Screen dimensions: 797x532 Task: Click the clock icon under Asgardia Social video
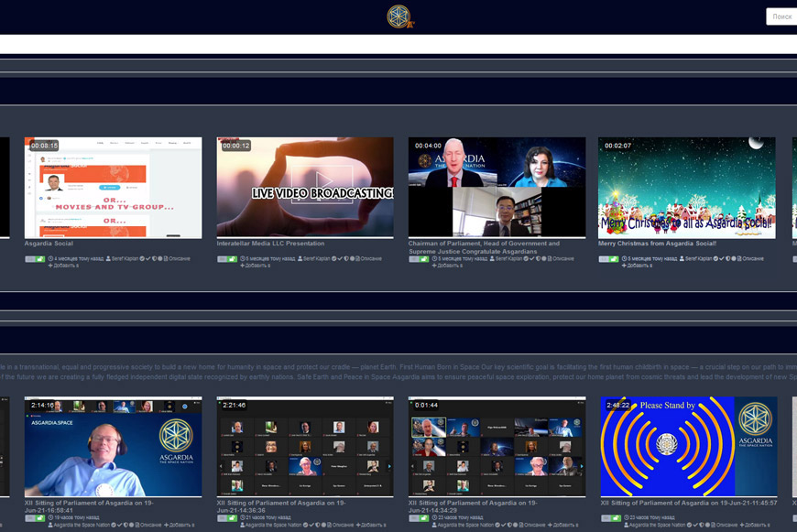[54, 259]
